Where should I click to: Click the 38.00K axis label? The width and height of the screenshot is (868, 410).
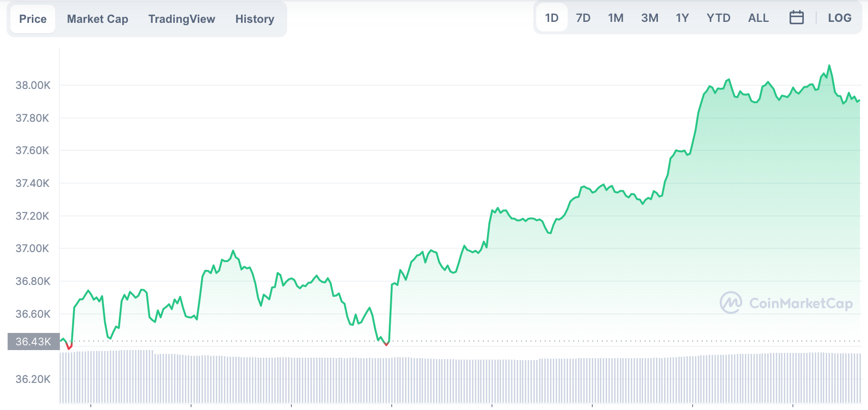click(33, 86)
